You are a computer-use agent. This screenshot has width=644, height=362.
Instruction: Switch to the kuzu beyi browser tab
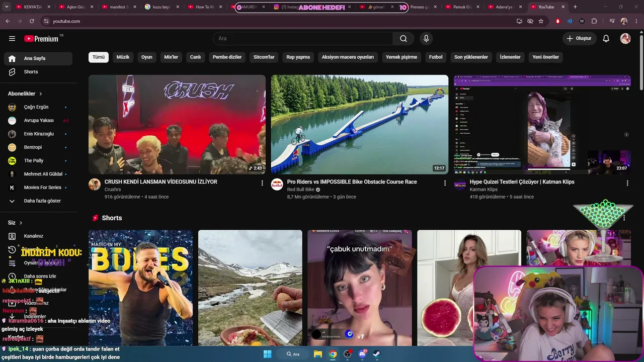162,7
